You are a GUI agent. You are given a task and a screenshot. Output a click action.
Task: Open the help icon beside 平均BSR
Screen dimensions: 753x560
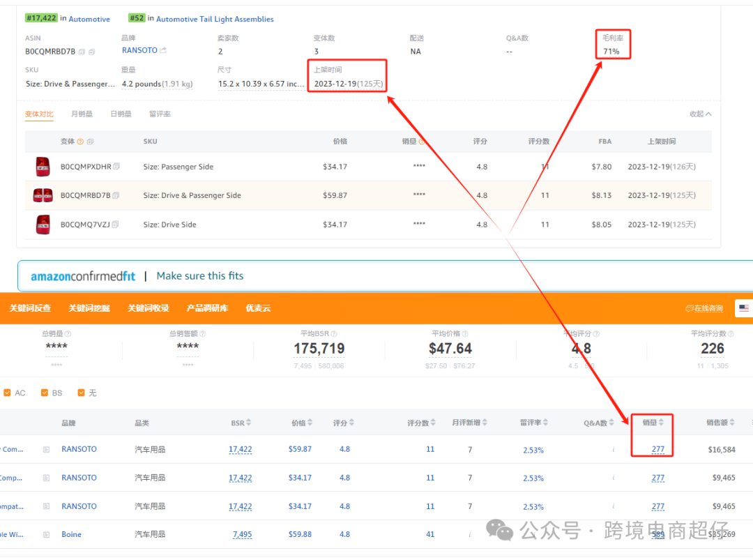pyautogui.click(x=334, y=334)
